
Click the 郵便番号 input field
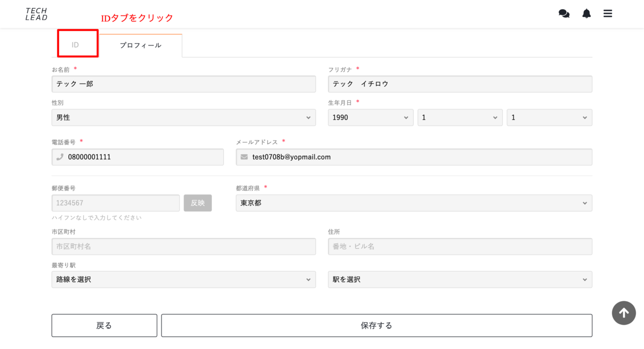pos(115,203)
